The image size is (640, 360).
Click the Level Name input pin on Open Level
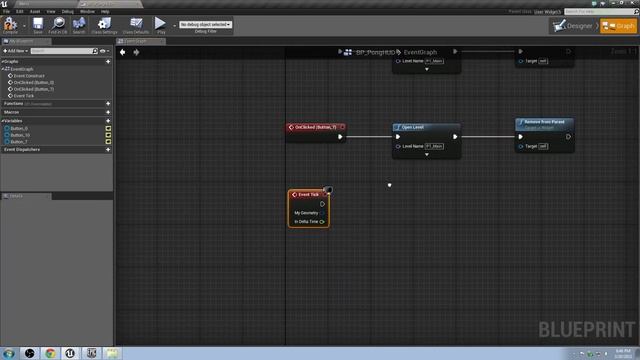(x=398, y=146)
